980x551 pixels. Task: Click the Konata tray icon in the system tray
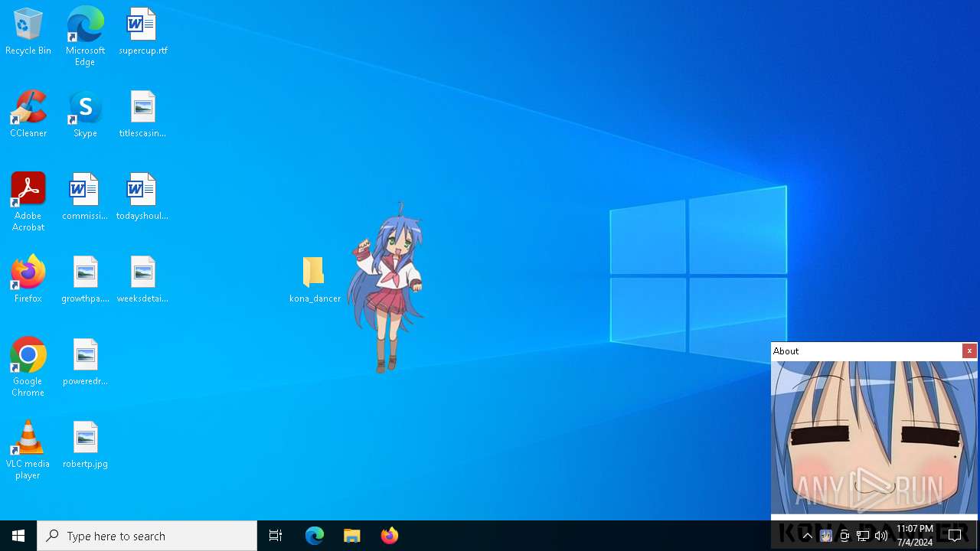pyautogui.click(x=826, y=536)
